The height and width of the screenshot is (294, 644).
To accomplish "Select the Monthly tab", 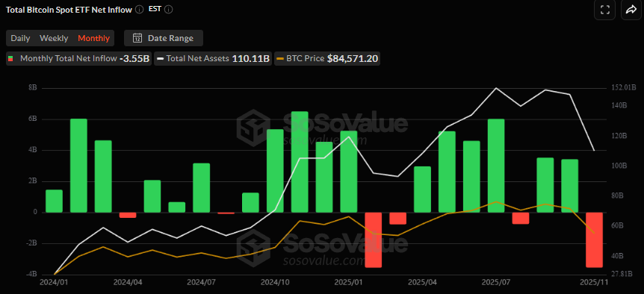I will click(x=93, y=38).
